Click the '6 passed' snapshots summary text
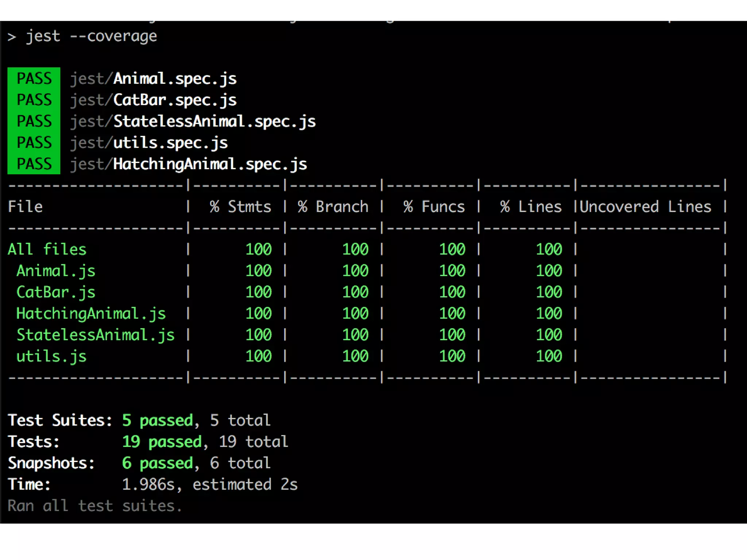The image size is (747, 560). (x=158, y=463)
